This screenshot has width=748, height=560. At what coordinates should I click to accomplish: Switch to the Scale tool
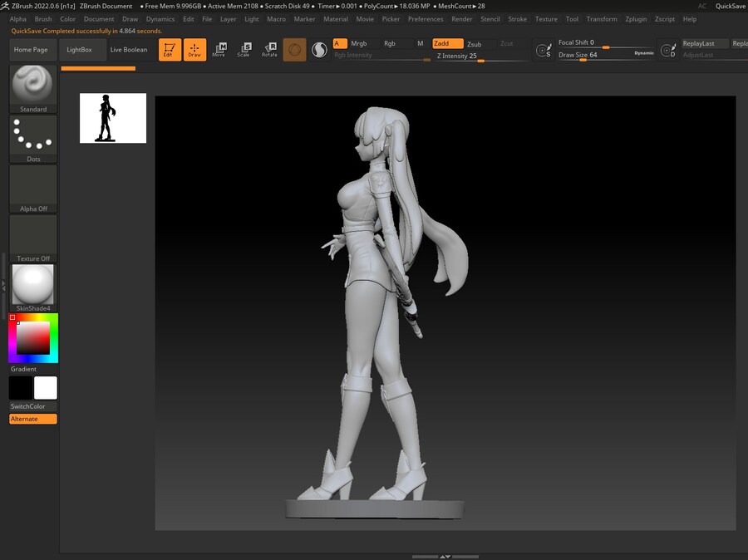tap(244, 50)
